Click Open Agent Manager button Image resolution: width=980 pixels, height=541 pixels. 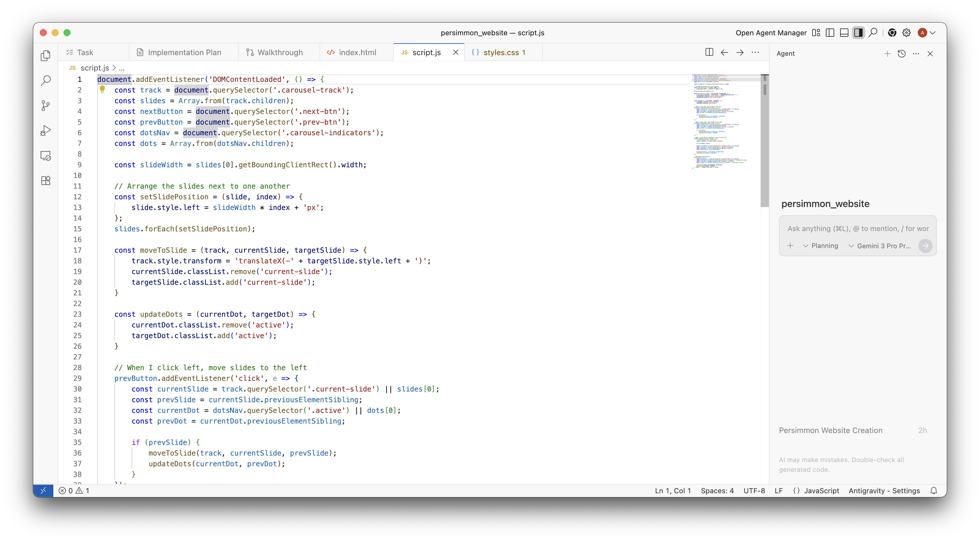pos(771,33)
